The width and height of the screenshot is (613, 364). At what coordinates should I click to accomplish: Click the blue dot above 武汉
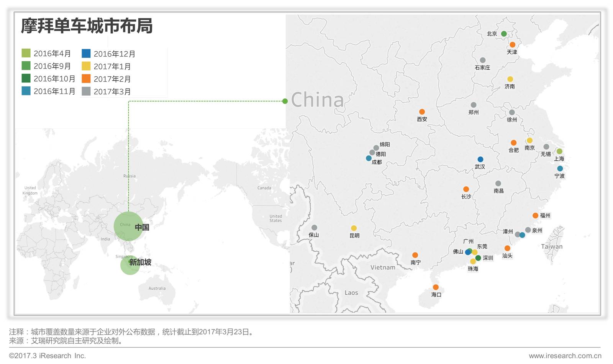click(480, 159)
